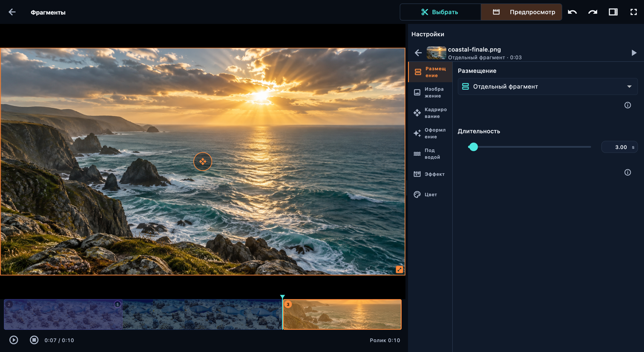Redo the last action

tap(593, 12)
